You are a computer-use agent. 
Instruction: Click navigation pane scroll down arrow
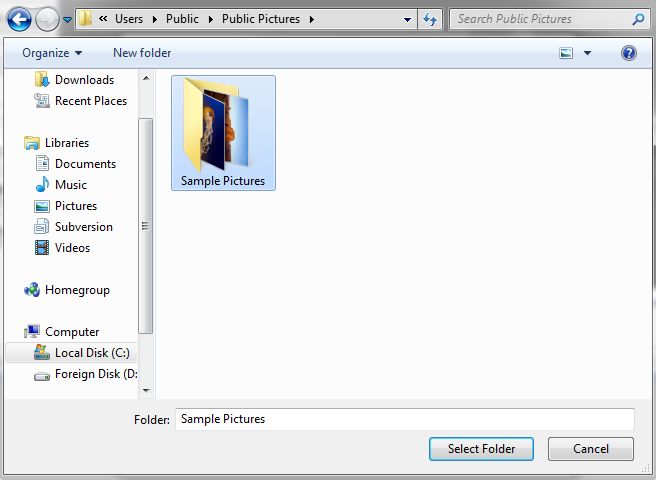tap(146, 391)
